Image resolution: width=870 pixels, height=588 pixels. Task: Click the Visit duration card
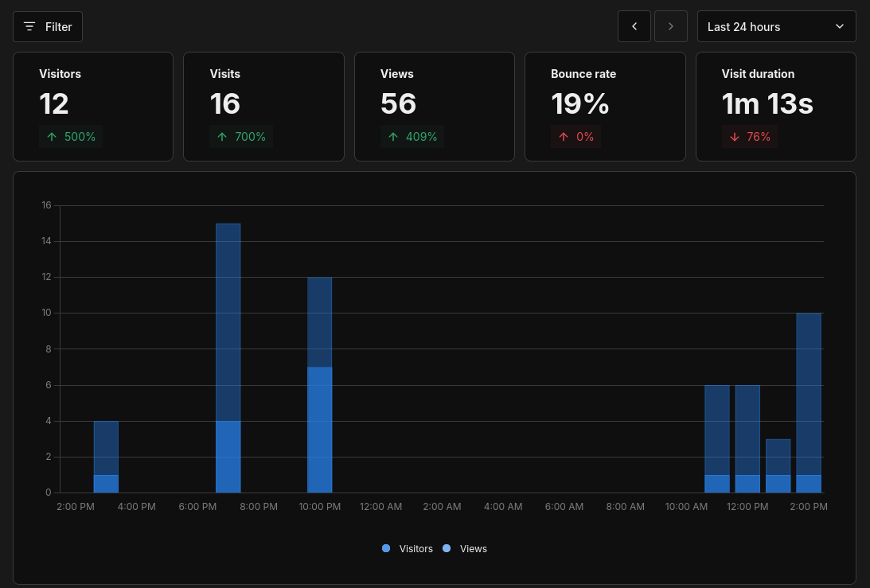pos(776,107)
